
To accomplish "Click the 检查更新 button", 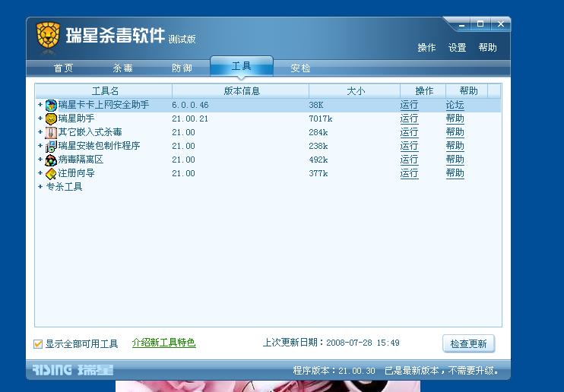I will (x=469, y=344).
